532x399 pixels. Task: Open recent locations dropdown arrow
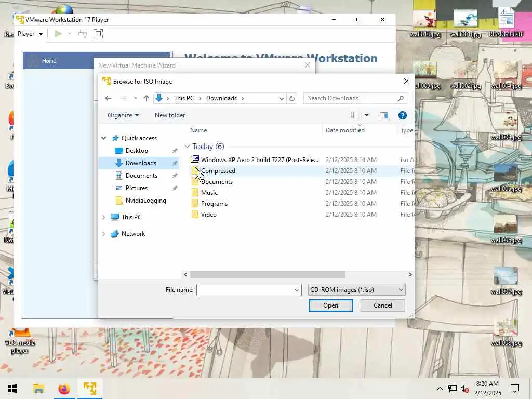click(x=136, y=98)
